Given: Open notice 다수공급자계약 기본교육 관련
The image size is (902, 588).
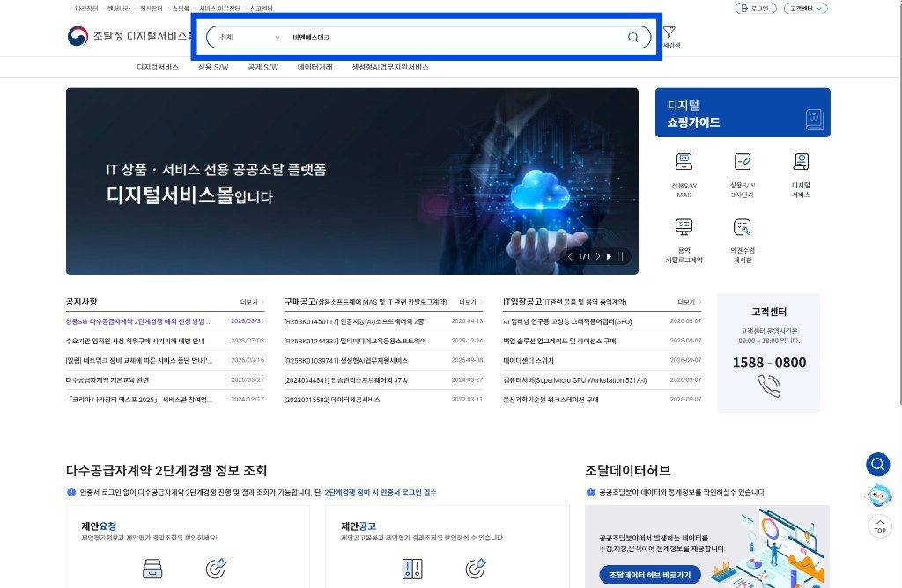Looking at the screenshot, I should 107,380.
